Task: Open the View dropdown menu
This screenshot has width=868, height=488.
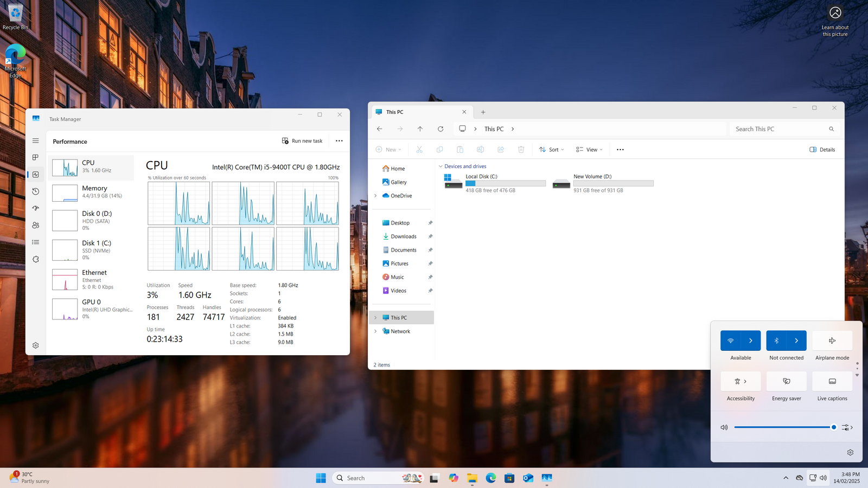Action: tap(590, 150)
